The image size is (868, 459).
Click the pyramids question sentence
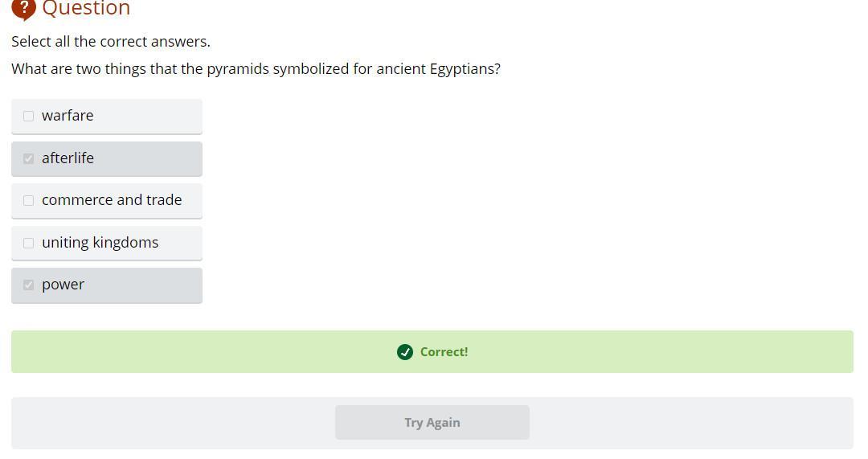(256, 69)
